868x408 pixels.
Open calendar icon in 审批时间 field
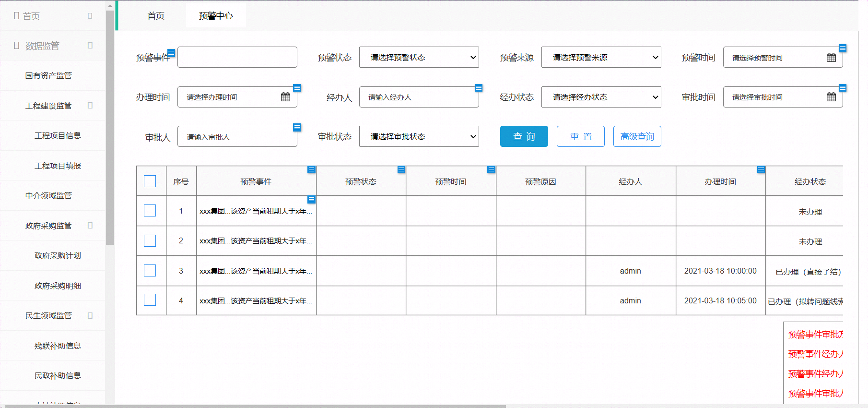point(831,97)
